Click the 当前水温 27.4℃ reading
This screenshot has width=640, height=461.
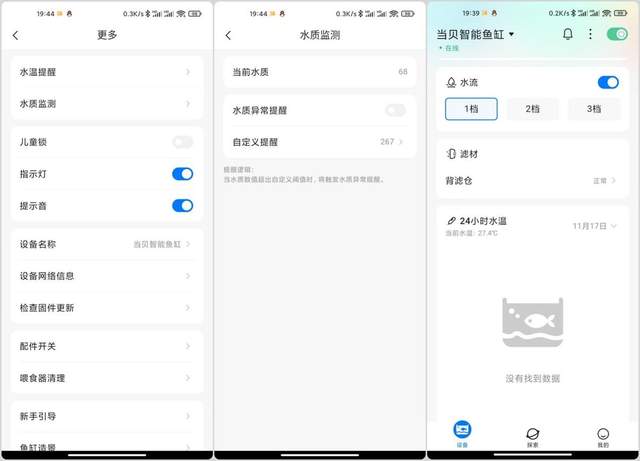click(471, 233)
